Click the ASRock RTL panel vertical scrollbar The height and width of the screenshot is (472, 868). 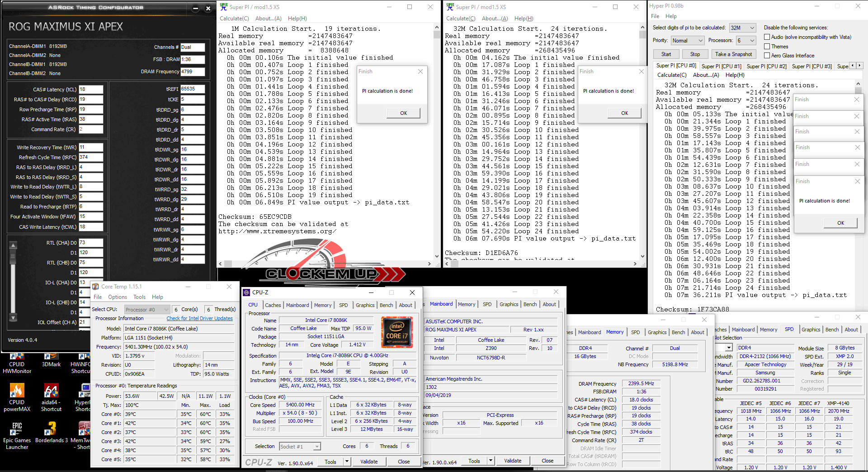pyautogui.click(x=13, y=280)
